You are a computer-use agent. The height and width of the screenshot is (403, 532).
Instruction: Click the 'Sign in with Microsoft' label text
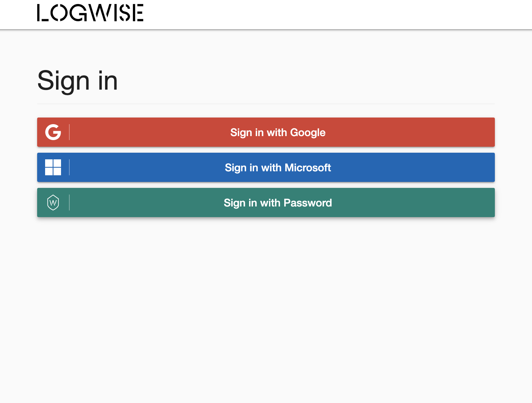[x=278, y=168]
